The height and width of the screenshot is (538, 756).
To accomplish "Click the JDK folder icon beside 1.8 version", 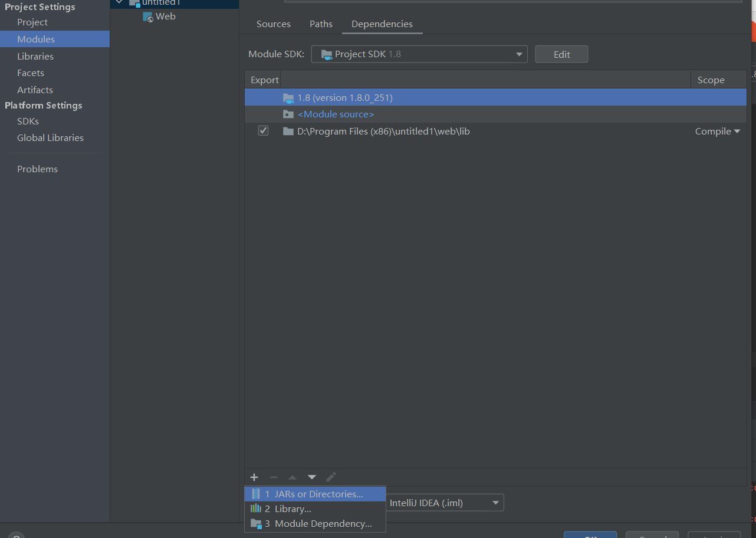I will [x=288, y=98].
